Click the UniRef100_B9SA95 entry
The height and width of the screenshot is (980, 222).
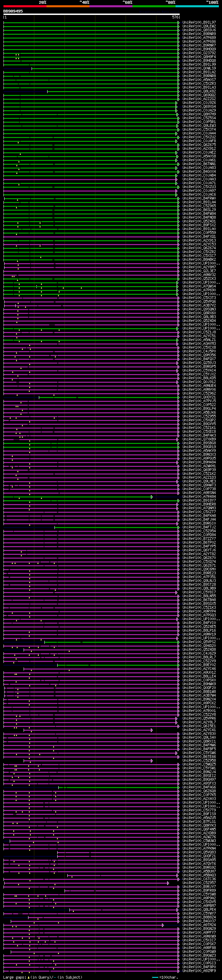(x=199, y=860)
